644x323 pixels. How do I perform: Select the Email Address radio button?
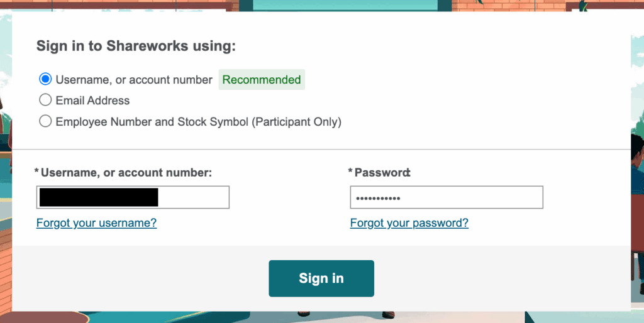[45, 100]
